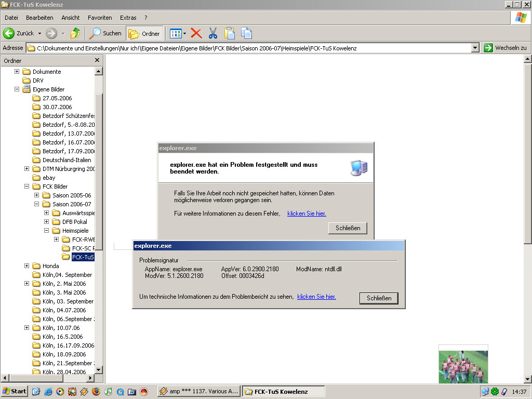Click the green clover tray icon
Image resolution: width=532 pixels, height=399 pixels.
click(495, 392)
